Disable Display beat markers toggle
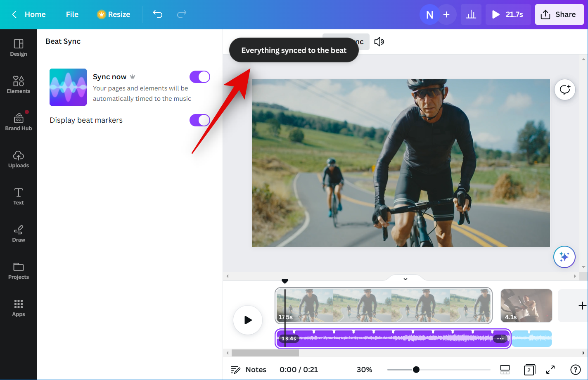Screen dimensions: 588x380 click(200, 120)
